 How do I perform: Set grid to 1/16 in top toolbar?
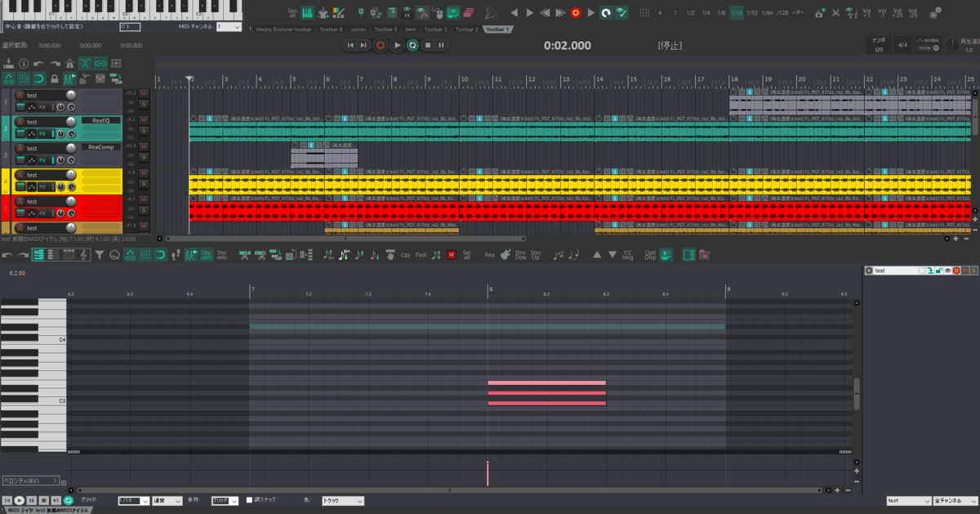(737, 12)
